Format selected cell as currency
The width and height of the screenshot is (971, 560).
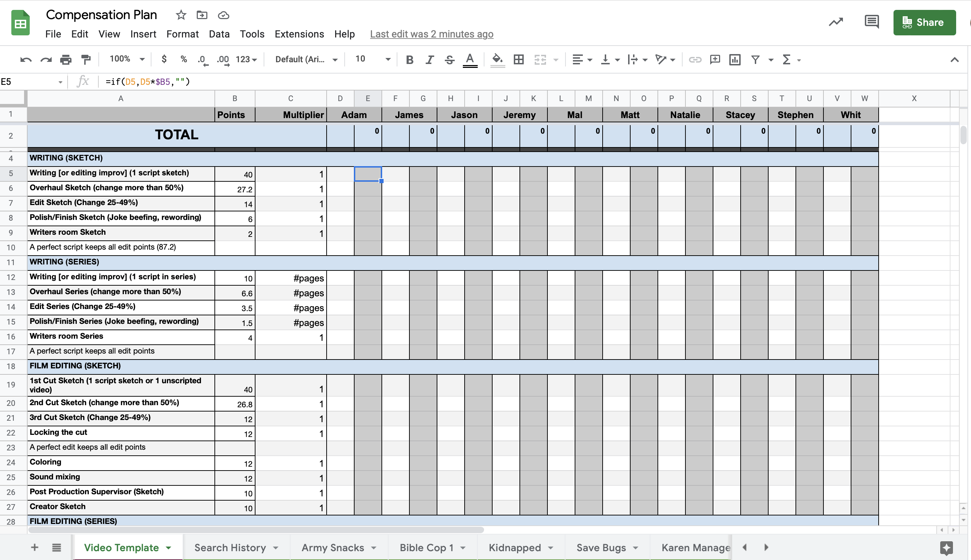click(164, 59)
